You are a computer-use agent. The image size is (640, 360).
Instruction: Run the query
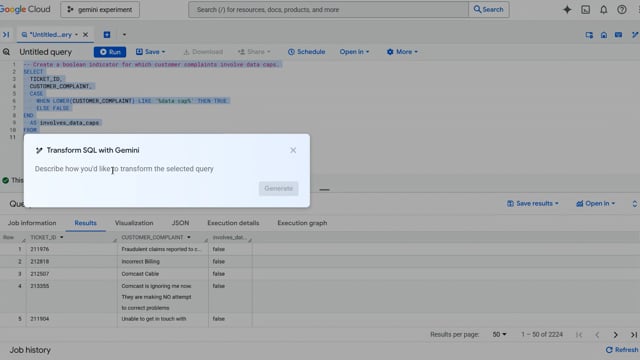110,52
